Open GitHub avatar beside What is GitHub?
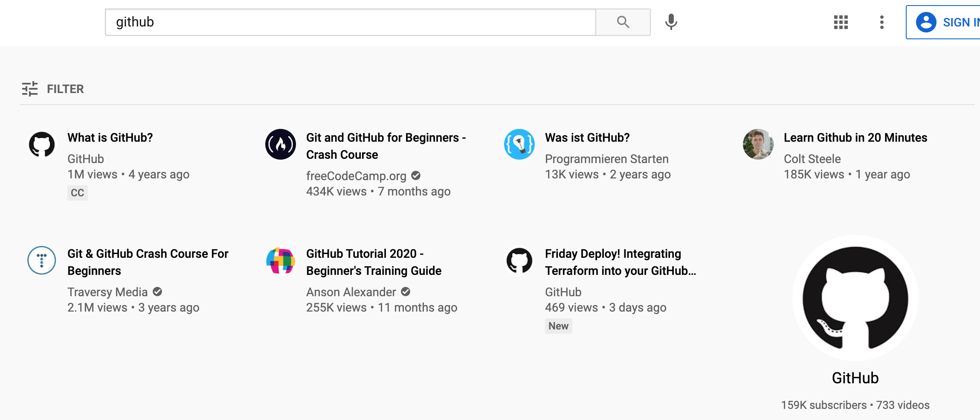 42,144
